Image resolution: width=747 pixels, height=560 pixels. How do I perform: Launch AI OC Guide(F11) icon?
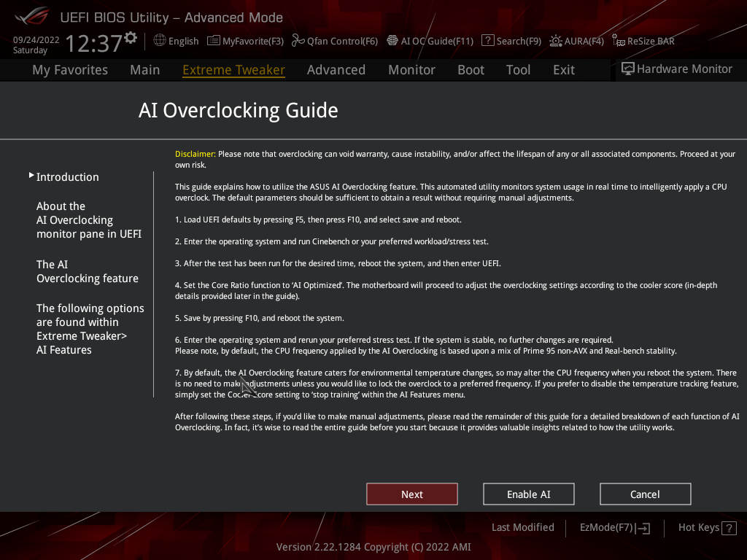pyautogui.click(x=392, y=41)
